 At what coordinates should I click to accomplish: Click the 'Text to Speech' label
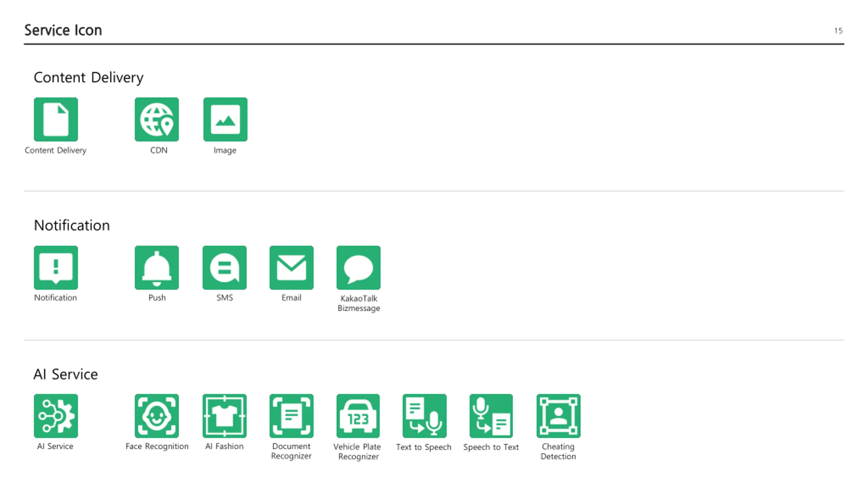coord(424,447)
